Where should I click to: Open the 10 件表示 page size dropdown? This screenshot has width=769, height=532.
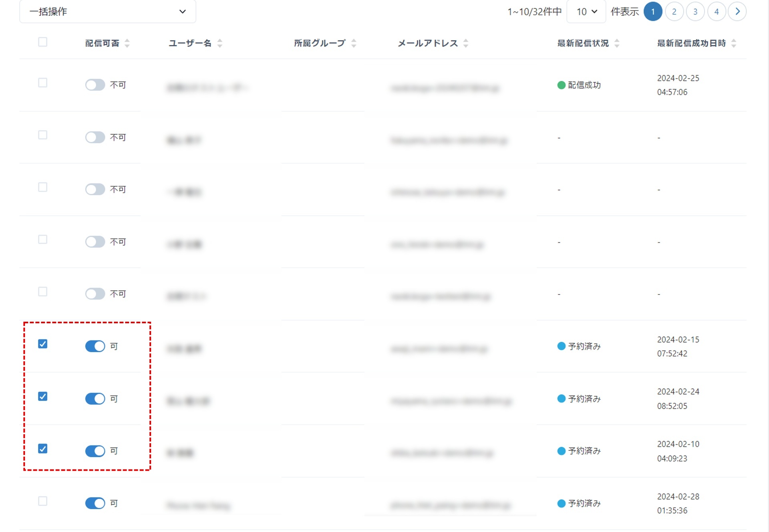pyautogui.click(x=586, y=12)
